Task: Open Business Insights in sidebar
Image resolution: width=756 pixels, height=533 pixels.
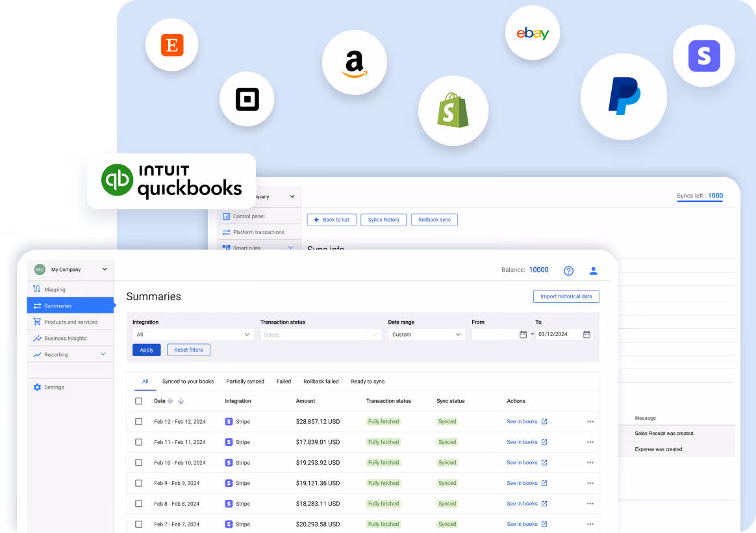Action: (70, 338)
